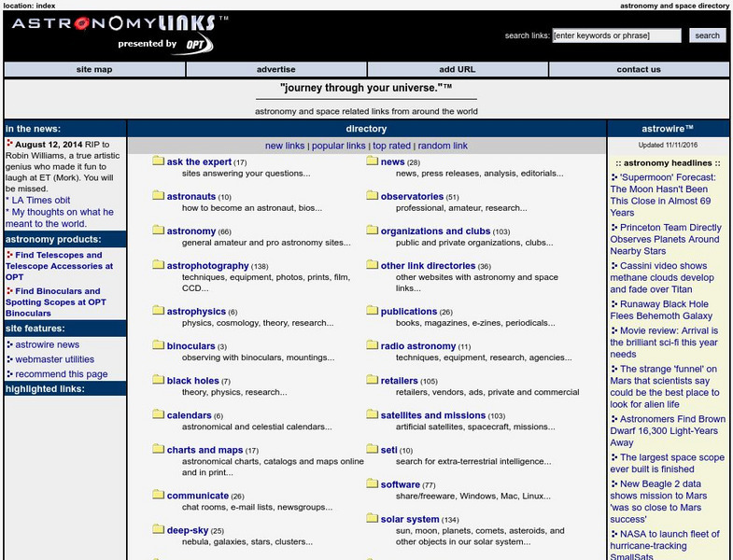The height and width of the screenshot is (560, 733).
Task: Click the observatories folder icon
Action: click(373, 195)
